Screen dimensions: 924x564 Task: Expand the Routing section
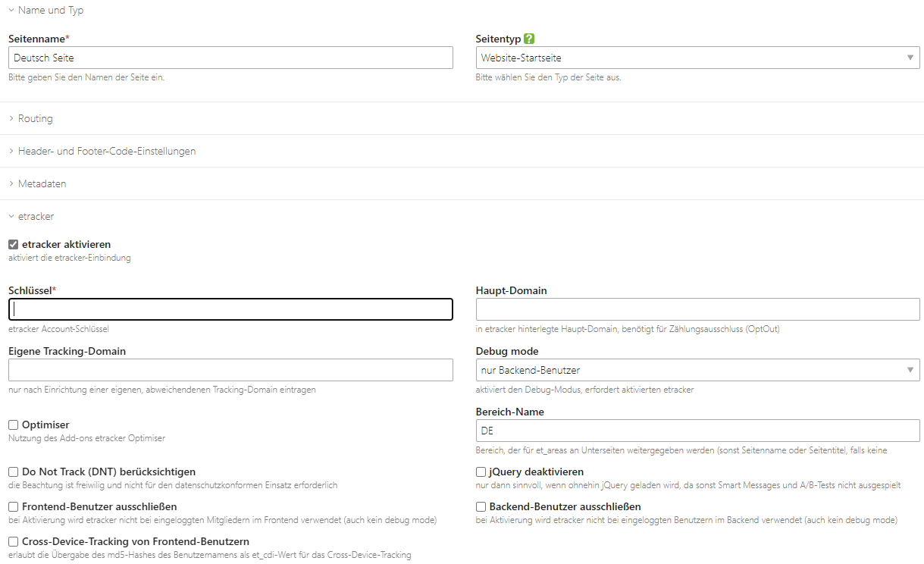click(35, 118)
